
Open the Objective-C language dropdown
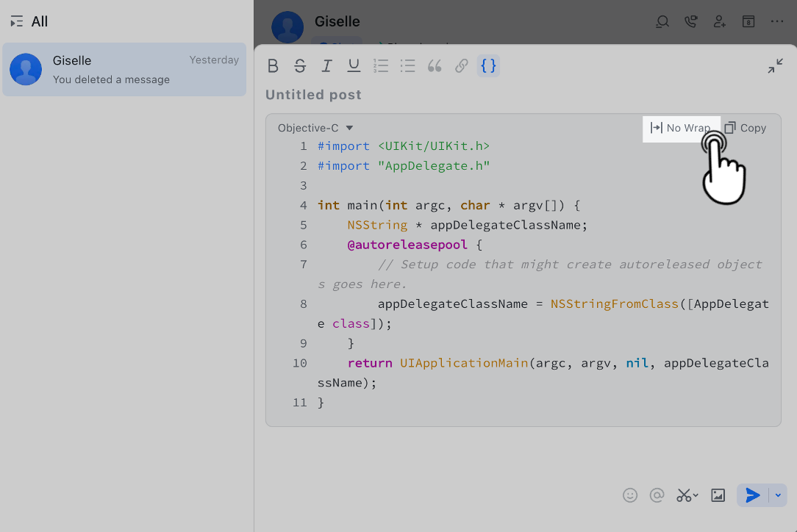point(313,127)
